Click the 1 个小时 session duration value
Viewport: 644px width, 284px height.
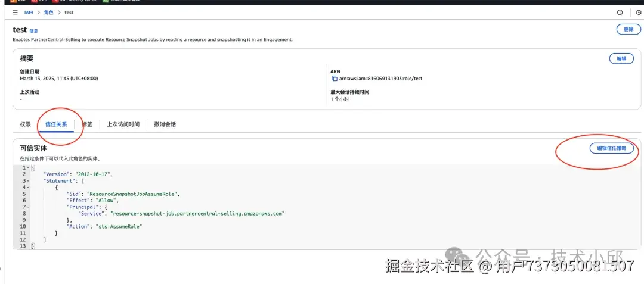(x=340, y=99)
